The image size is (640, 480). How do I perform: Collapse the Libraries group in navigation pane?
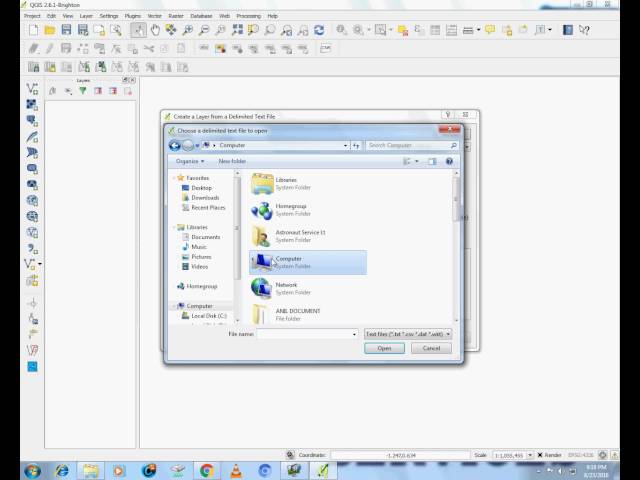(174, 227)
